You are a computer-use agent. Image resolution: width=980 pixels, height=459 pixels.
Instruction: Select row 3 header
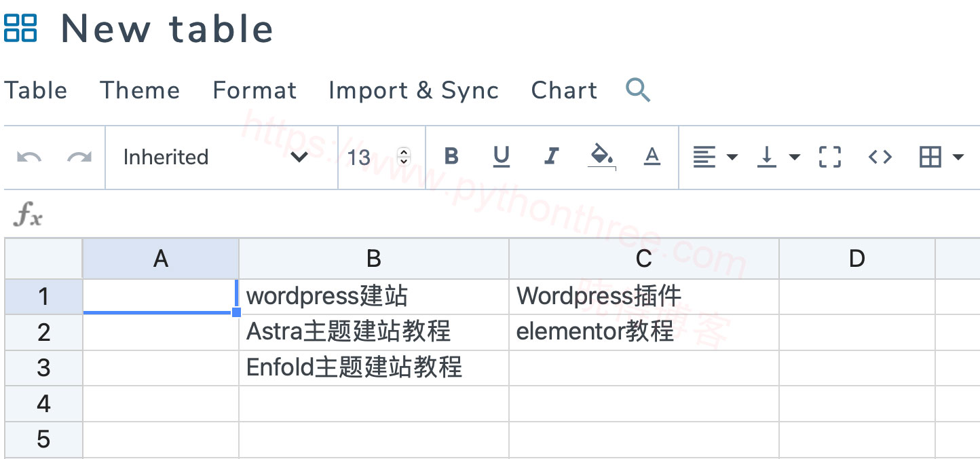click(43, 368)
